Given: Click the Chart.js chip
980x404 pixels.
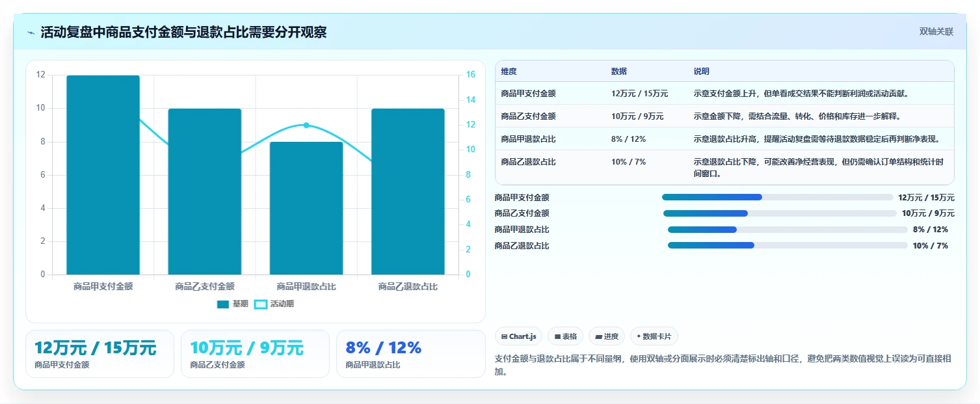Looking at the screenshot, I should point(519,336).
